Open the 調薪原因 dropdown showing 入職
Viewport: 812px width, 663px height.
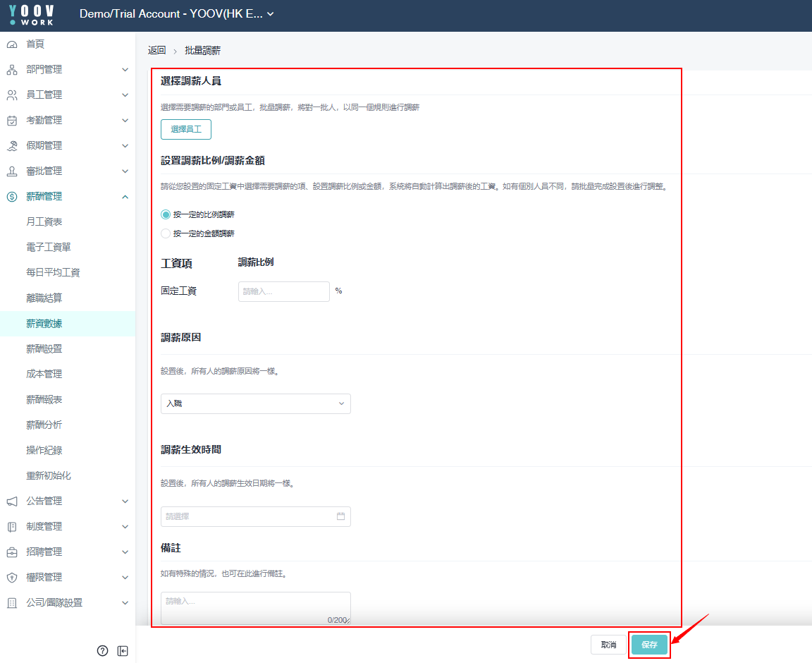pos(255,403)
